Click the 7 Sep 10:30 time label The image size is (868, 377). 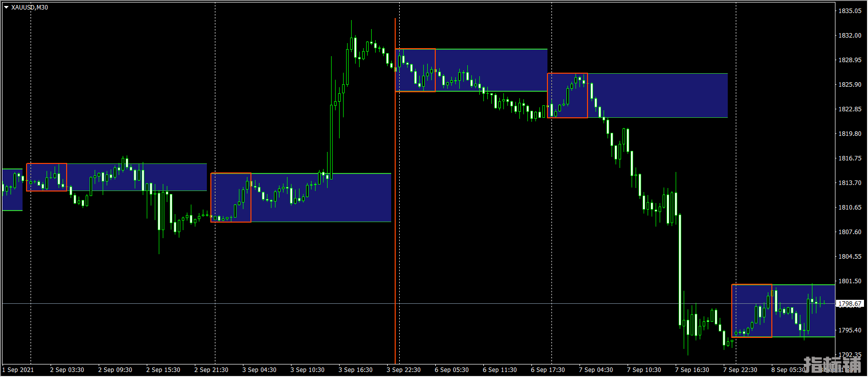click(x=644, y=370)
